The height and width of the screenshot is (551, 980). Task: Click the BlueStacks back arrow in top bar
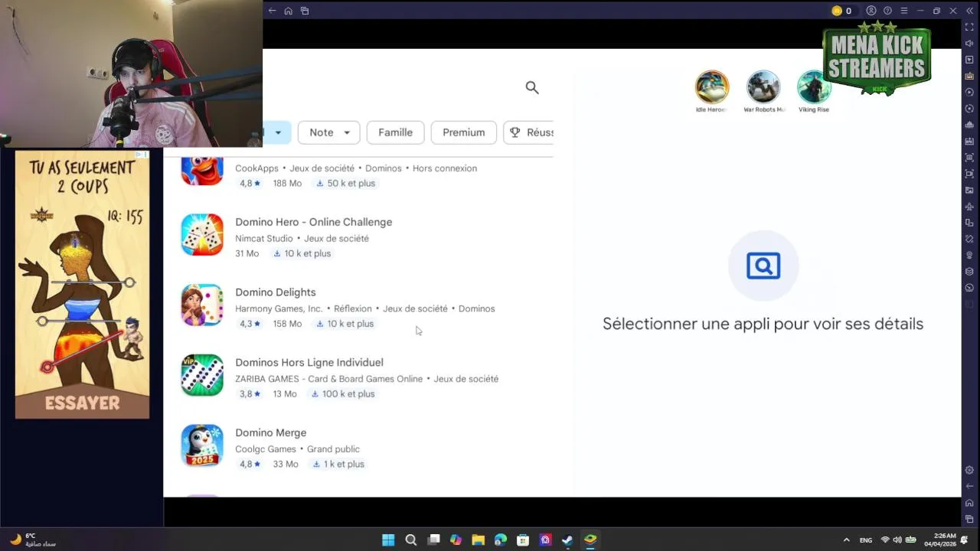(x=273, y=11)
